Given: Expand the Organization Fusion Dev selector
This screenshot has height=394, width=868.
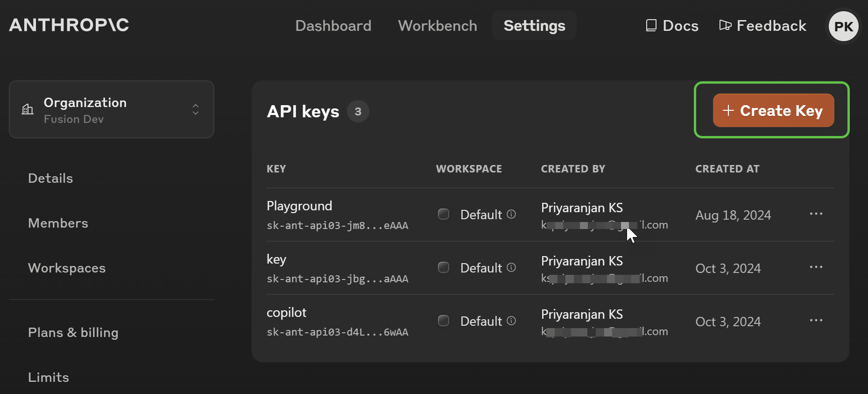Looking at the screenshot, I should click(112, 109).
